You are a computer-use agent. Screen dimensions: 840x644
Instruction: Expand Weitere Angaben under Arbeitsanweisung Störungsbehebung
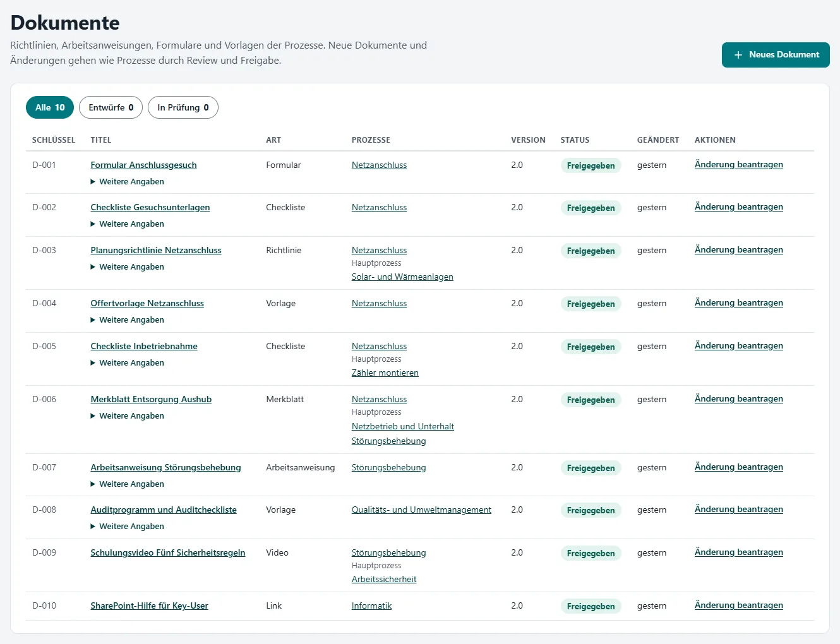pyautogui.click(x=128, y=484)
